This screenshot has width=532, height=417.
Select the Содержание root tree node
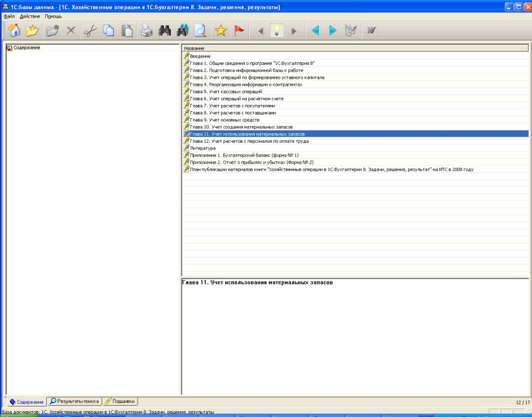coord(26,48)
